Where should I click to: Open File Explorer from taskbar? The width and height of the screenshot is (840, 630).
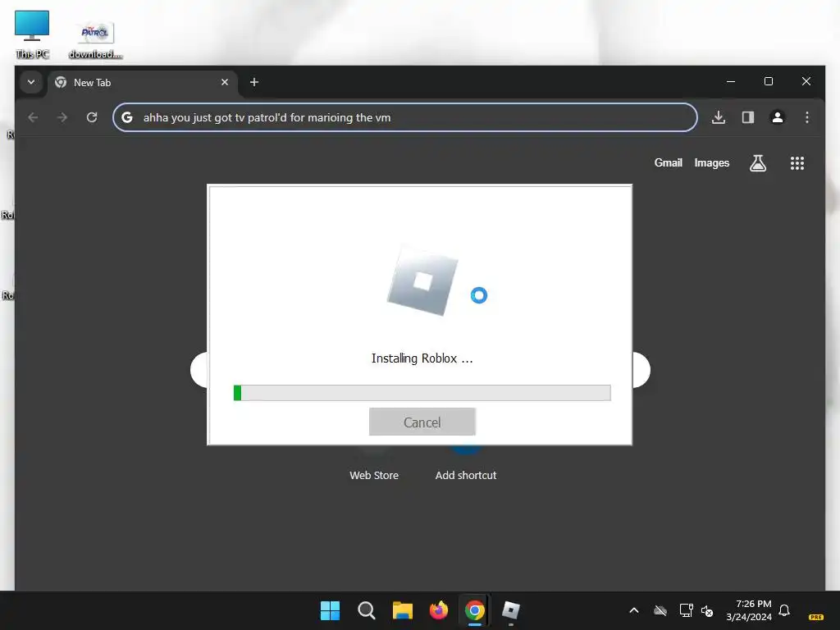tap(402, 610)
